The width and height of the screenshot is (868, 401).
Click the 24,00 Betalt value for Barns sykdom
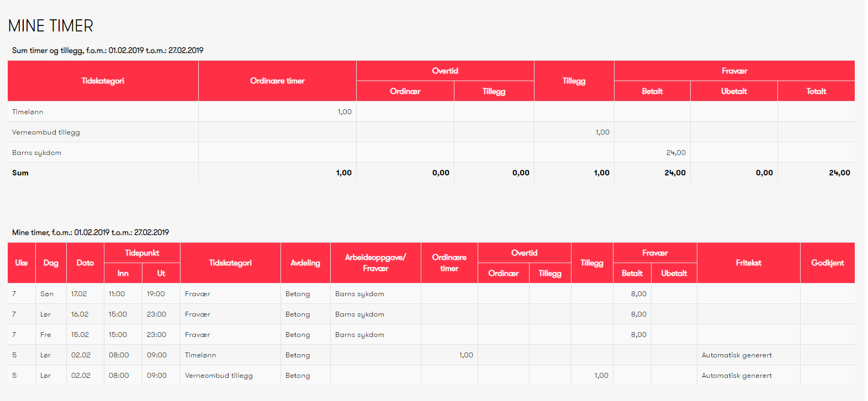675,153
